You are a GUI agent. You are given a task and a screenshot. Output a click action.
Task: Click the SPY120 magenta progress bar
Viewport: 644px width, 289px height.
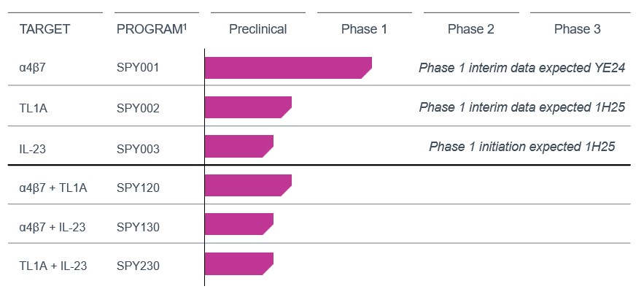coord(248,185)
